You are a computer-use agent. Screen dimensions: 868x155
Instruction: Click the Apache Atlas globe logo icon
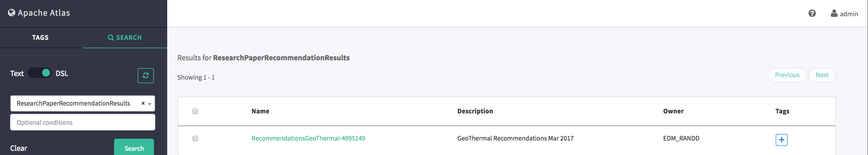pyautogui.click(x=11, y=13)
